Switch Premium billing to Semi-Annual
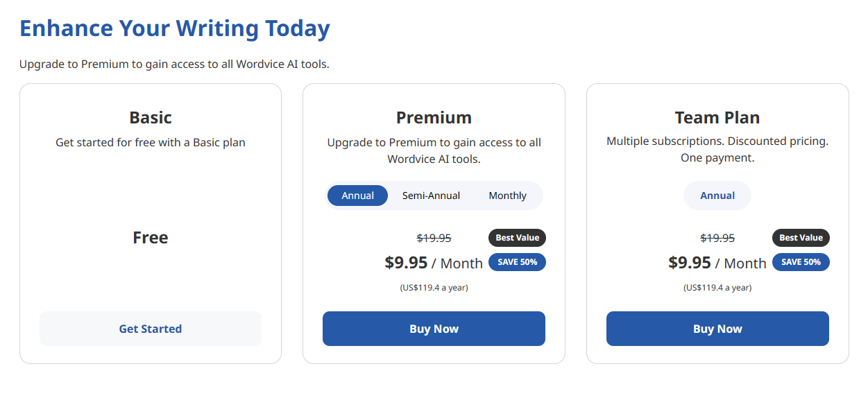Image resolution: width=868 pixels, height=407 pixels. pyautogui.click(x=431, y=196)
